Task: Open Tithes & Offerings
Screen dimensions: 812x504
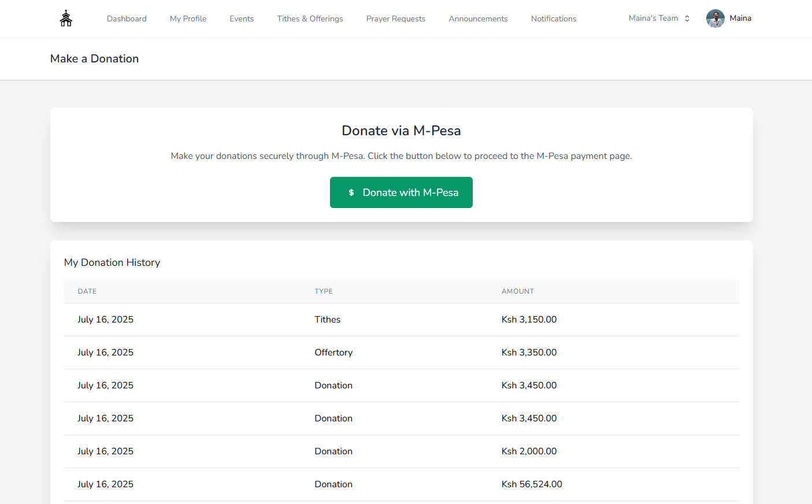Action: tap(310, 18)
